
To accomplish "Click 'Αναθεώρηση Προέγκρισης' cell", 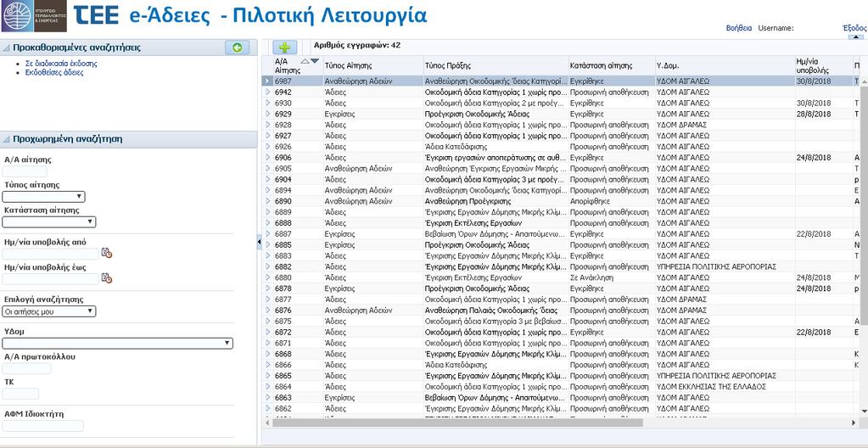I will (x=468, y=202).
